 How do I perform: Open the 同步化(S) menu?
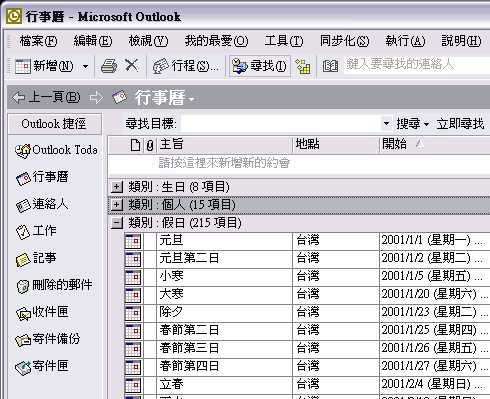pyautogui.click(x=345, y=41)
